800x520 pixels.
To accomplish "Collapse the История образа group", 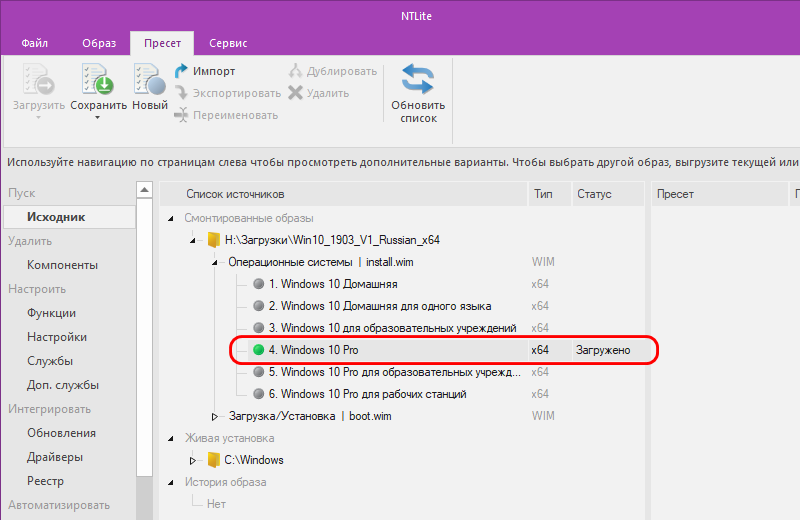I will pyautogui.click(x=171, y=482).
